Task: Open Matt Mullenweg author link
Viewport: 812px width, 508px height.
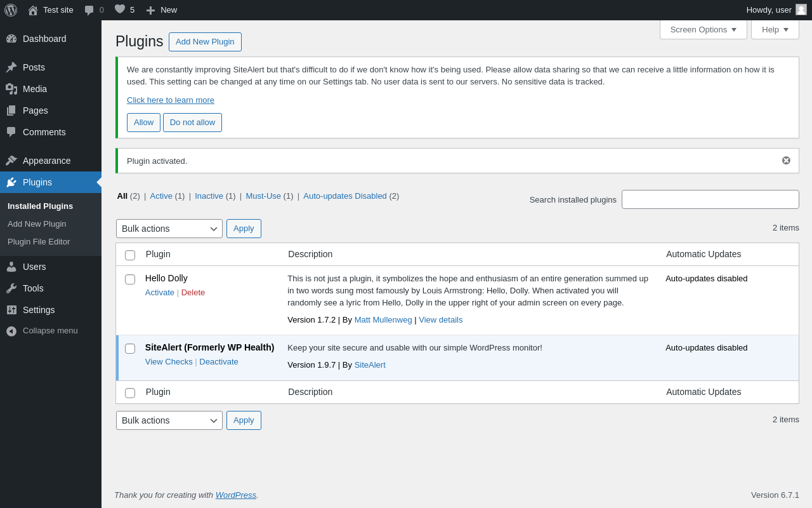Action: click(x=383, y=320)
